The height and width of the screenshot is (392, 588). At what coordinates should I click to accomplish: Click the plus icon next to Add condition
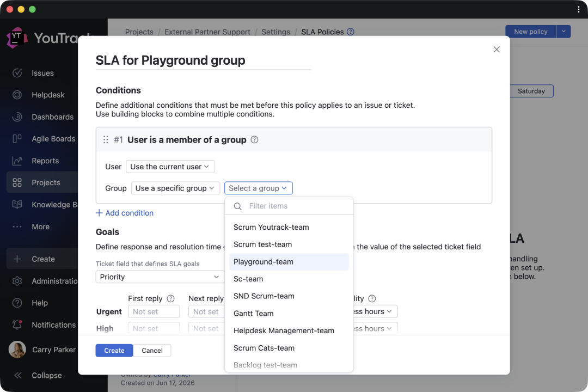click(99, 213)
